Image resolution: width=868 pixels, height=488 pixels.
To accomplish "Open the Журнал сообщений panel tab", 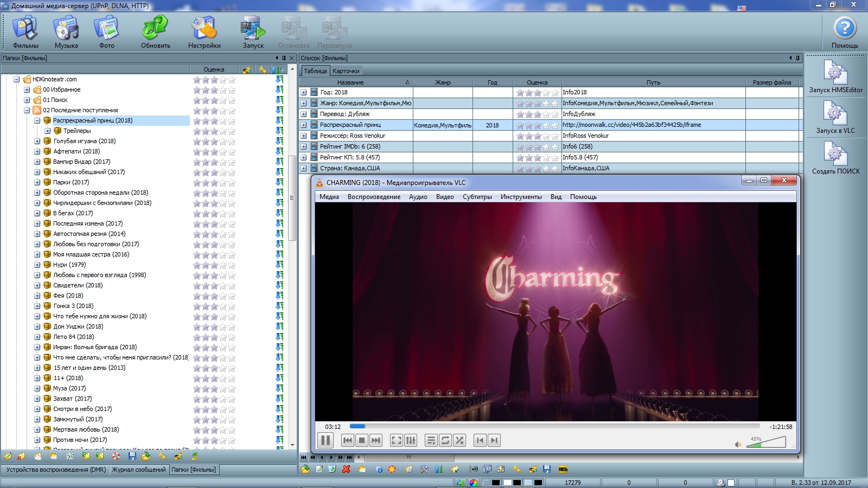I will pyautogui.click(x=139, y=470).
